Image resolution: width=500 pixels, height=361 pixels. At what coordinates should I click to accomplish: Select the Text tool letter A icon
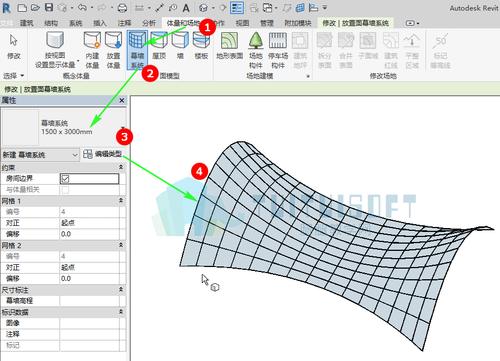point(186,8)
